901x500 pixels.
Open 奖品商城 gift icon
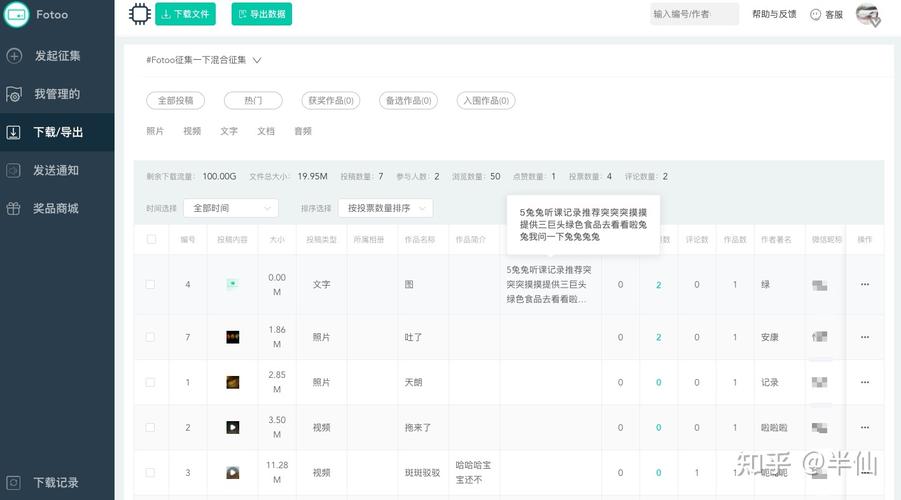tap(14, 209)
